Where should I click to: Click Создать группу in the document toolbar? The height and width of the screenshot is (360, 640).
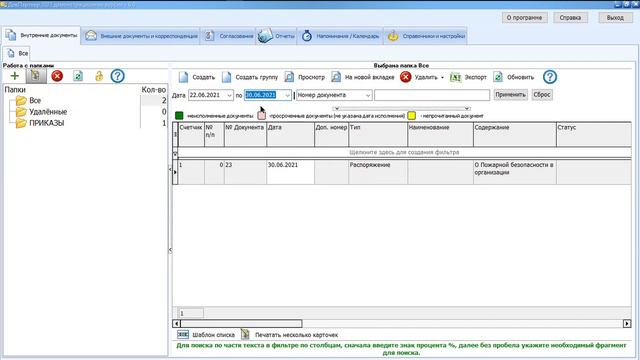pyautogui.click(x=250, y=77)
